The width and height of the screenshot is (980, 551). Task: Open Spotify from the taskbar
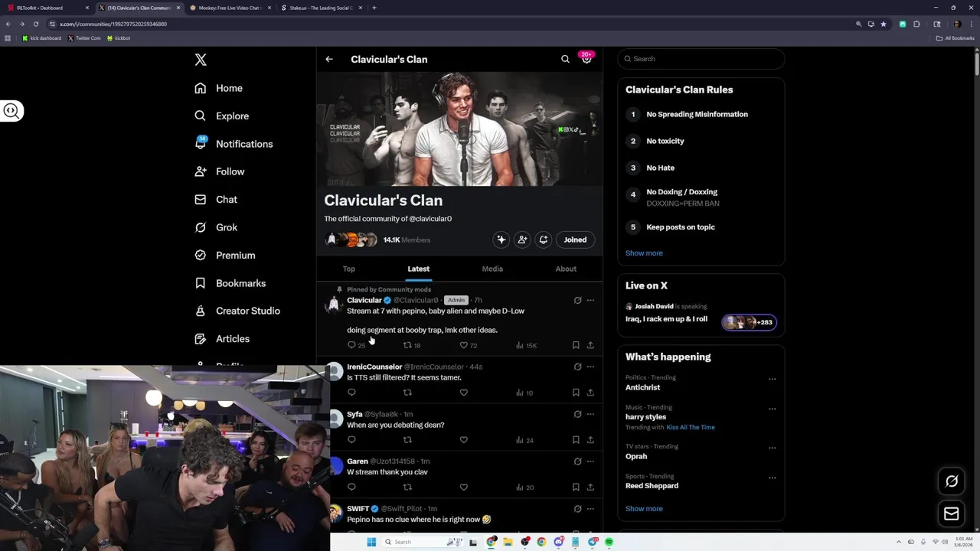[609, 542]
